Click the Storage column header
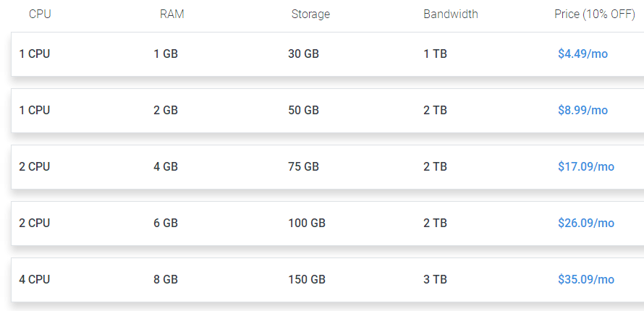 (x=310, y=14)
